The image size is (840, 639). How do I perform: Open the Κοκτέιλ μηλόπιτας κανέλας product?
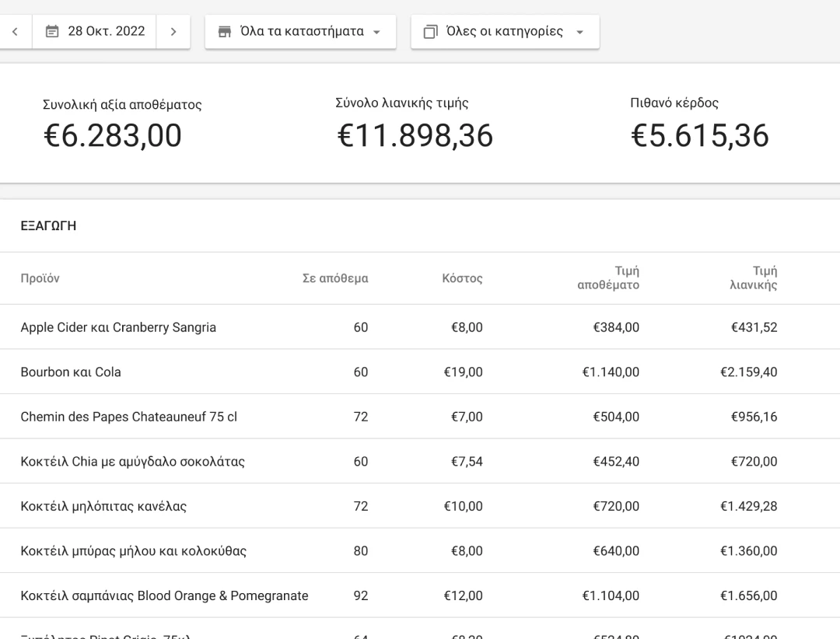(103, 507)
